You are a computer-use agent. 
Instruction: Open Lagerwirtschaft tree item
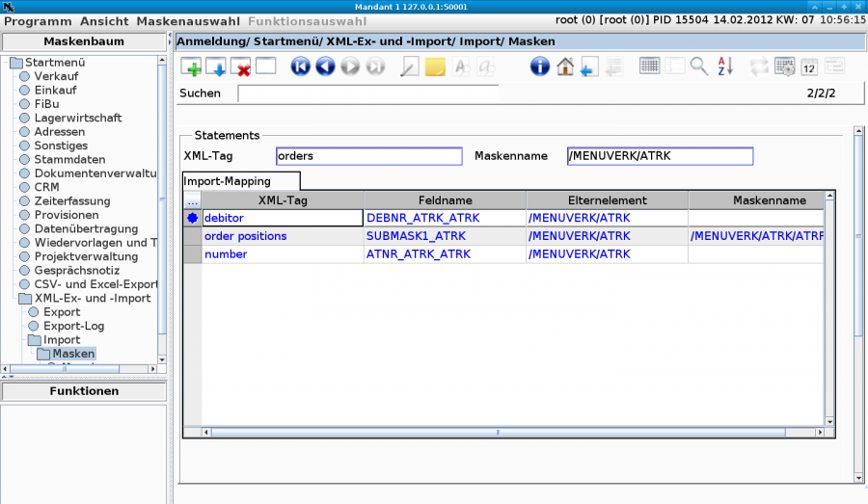coord(77,118)
